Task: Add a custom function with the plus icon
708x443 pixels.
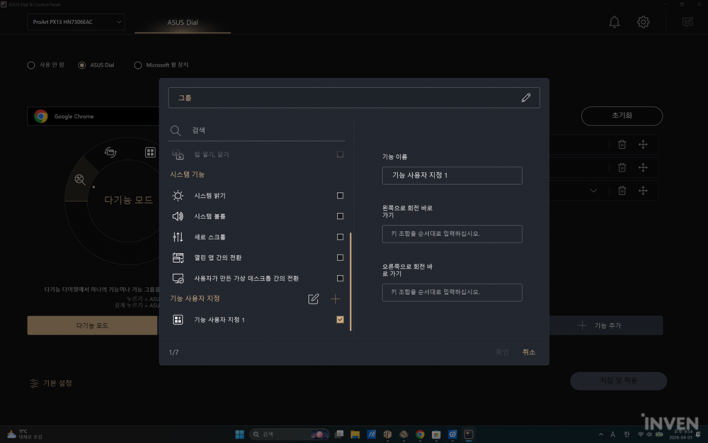Action: (335, 299)
